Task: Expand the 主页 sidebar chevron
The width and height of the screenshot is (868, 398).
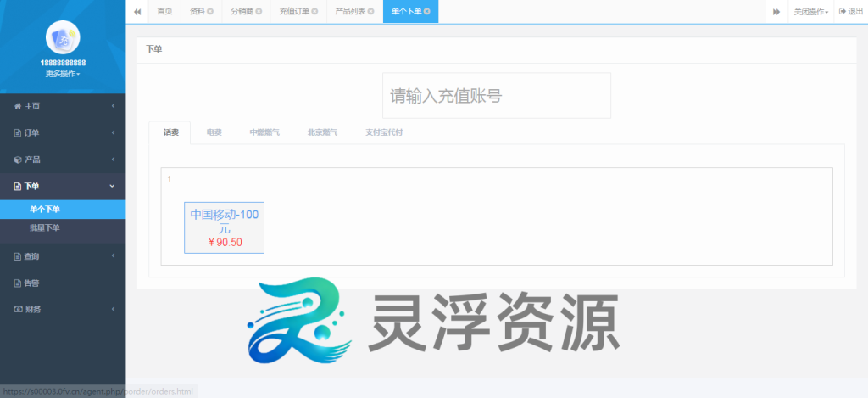Action: click(113, 106)
